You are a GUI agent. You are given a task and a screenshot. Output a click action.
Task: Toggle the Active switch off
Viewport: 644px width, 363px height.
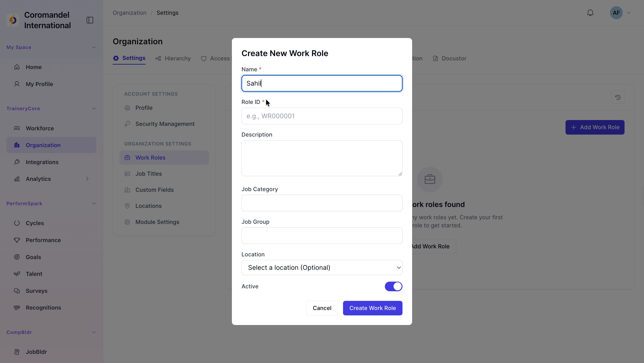pos(393,286)
